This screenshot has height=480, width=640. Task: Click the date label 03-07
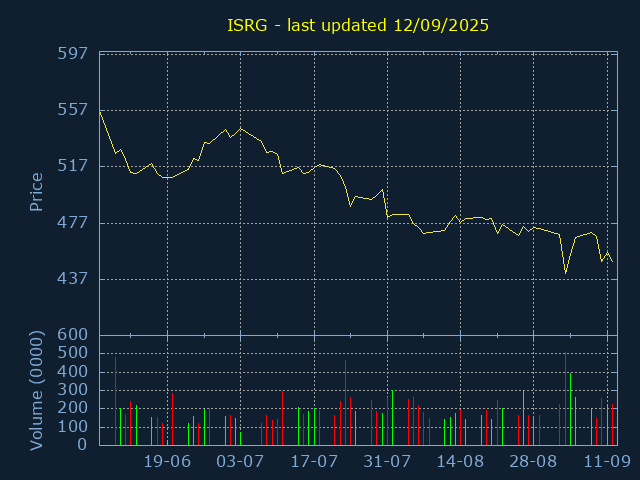[240, 462]
